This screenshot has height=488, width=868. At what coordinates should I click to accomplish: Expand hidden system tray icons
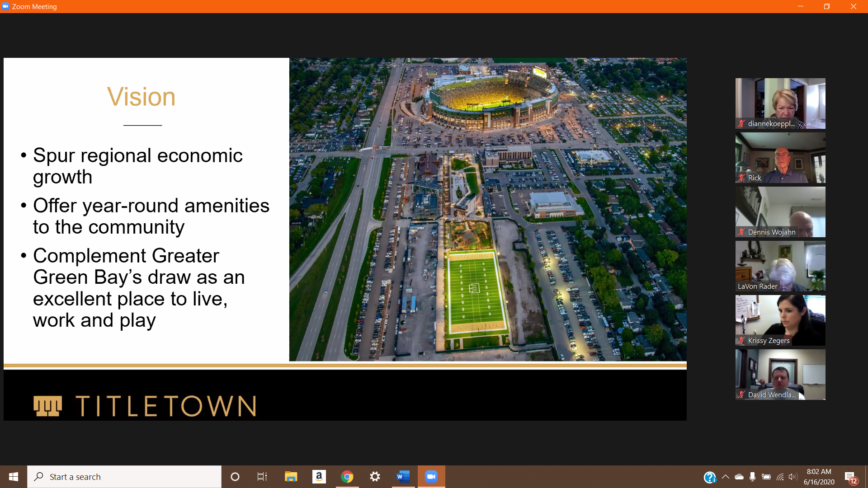click(726, 477)
